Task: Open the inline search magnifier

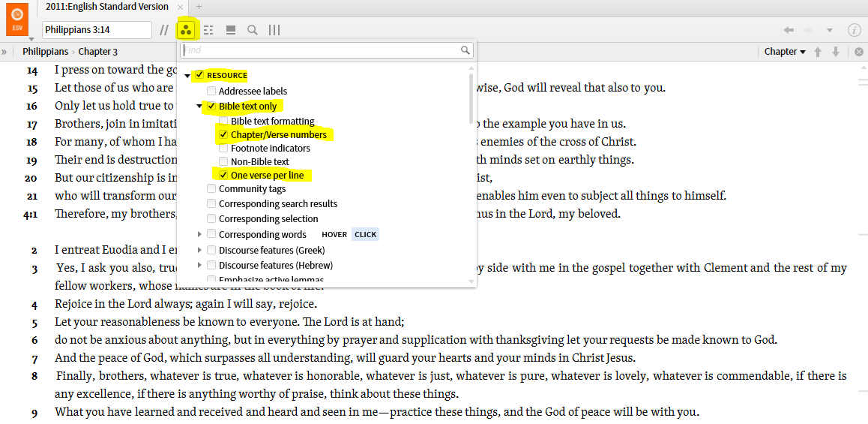Action: point(253,30)
